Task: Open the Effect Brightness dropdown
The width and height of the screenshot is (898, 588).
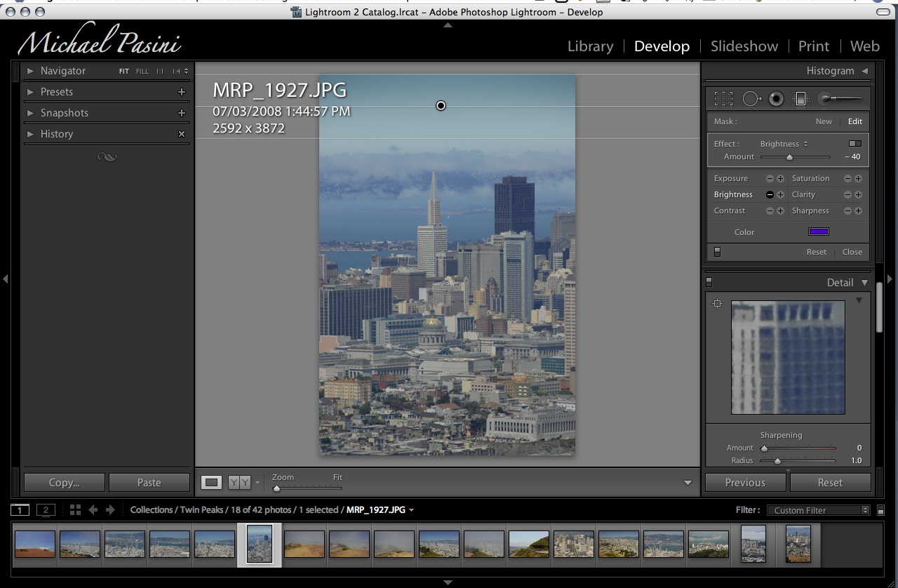Action: [x=784, y=144]
